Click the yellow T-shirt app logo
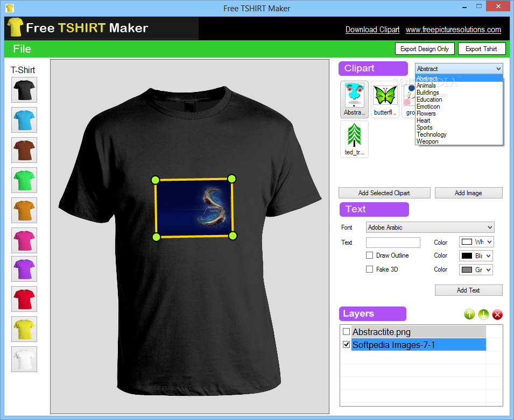The height and width of the screenshot is (420, 514). coord(15,27)
